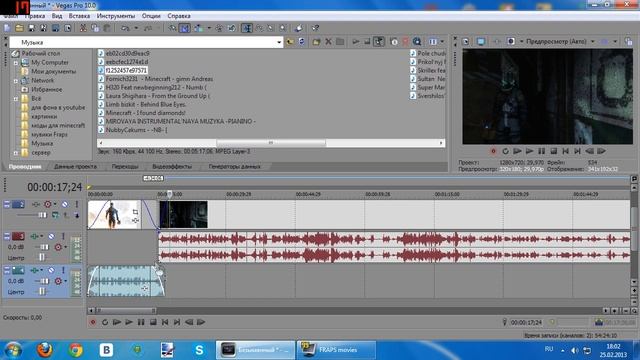
Task: Select Музыка folder in Explorer tree
Action: point(42,144)
